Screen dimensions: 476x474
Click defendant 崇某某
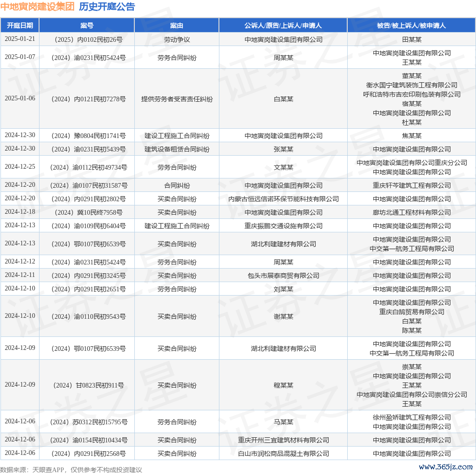412,367
